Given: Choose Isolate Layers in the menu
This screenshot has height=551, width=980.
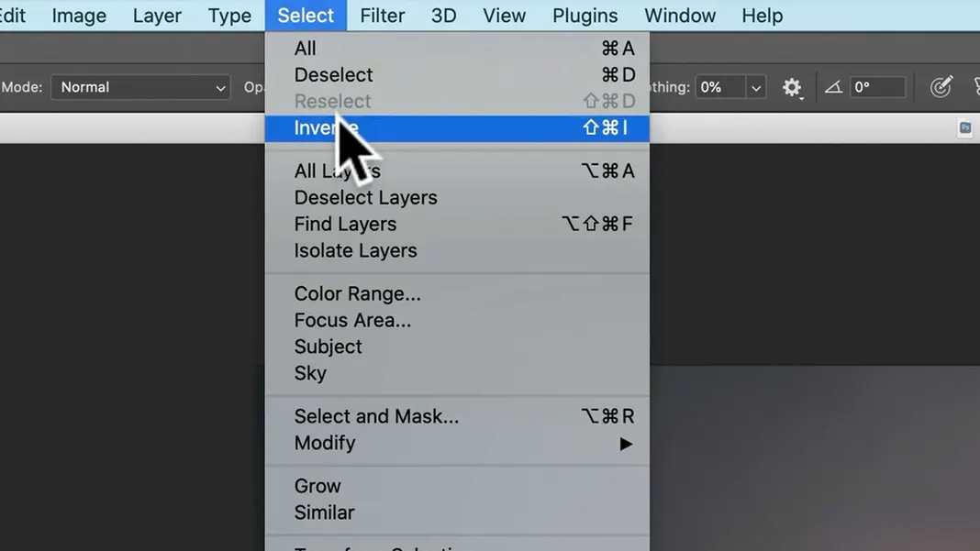Looking at the screenshot, I should pyautogui.click(x=458, y=250).
